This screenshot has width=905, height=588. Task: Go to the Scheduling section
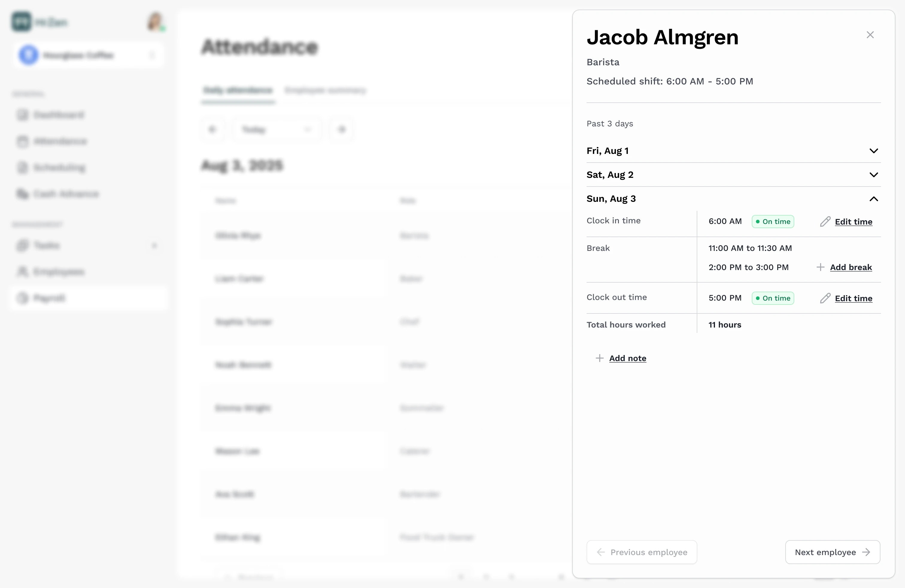tap(59, 167)
